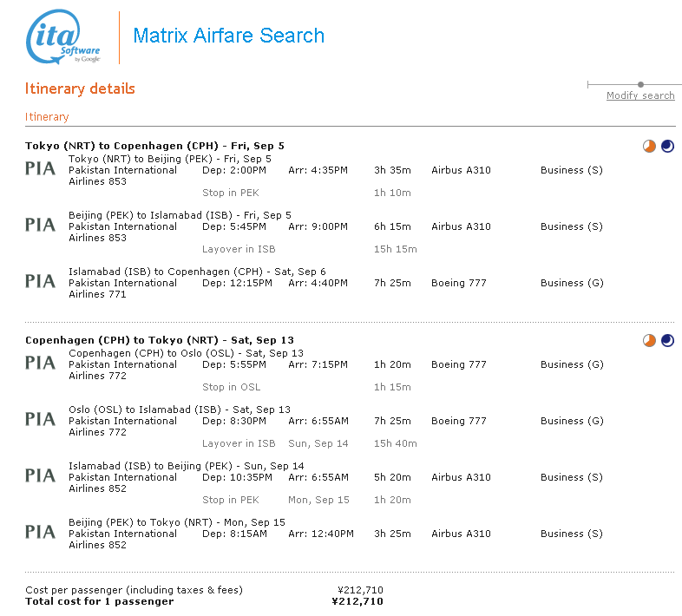Click orange layover icon for Tokyo to Copenhagen
Viewport: 682px width, 616px height.
pyautogui.click(x=649, y=146)
